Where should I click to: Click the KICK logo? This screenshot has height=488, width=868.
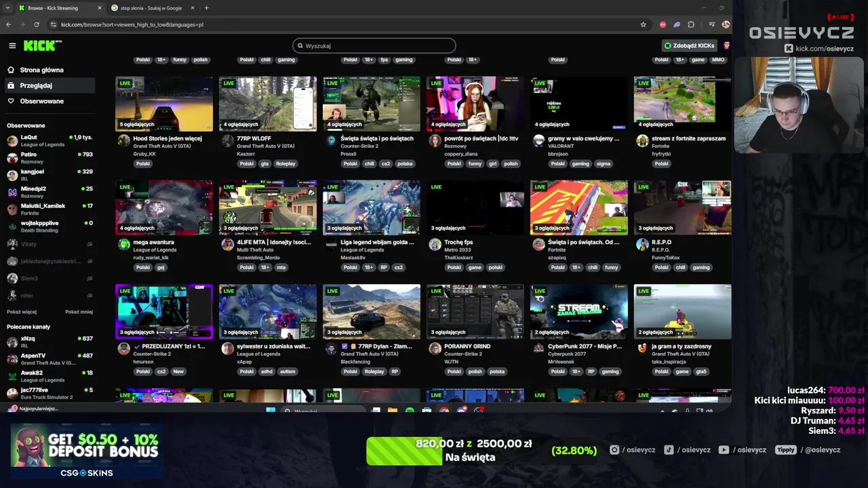coord(42,45)
